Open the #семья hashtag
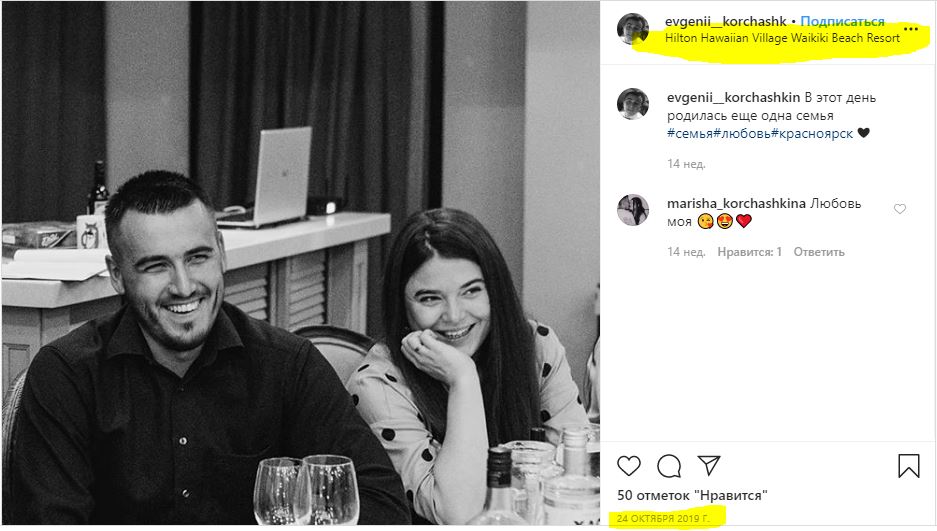 click(x=690, y=133)
